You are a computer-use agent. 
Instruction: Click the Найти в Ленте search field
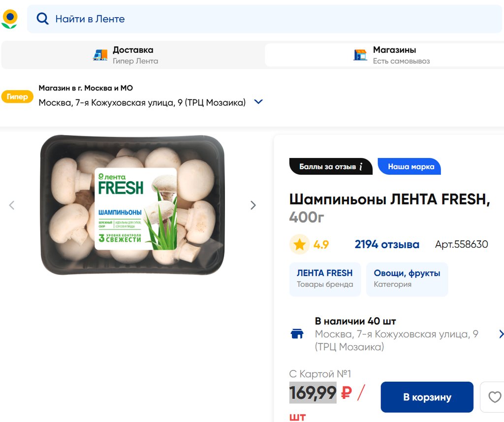tap(266, 19)
